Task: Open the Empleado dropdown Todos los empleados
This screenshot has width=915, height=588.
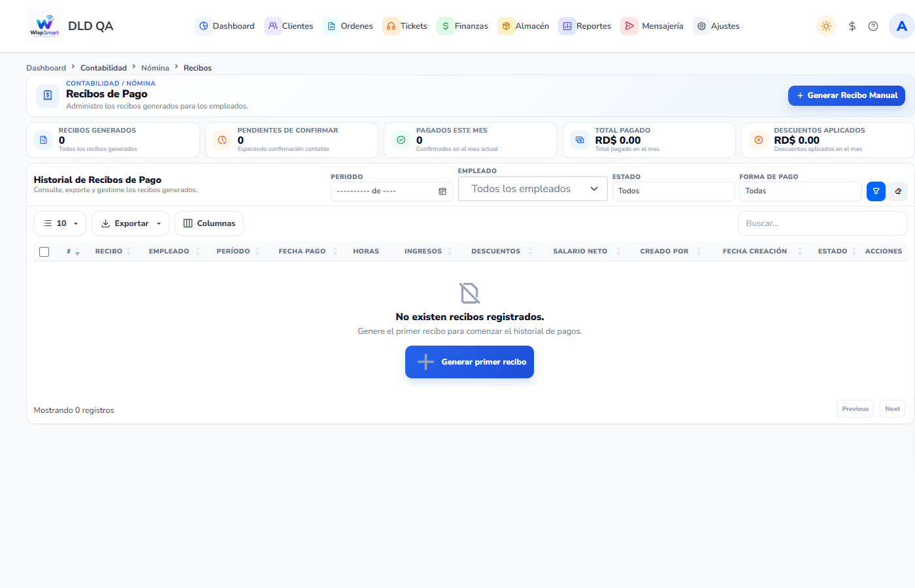Action: [533, 189]
